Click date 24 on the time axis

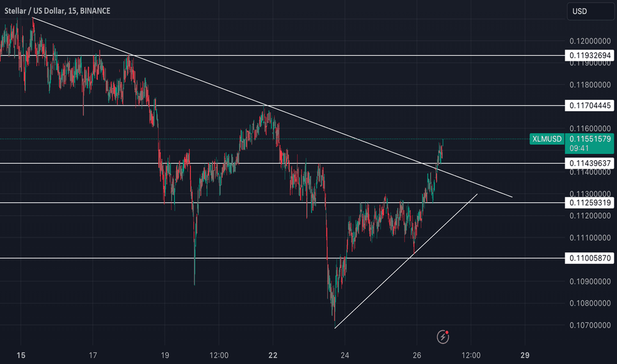coord(345,355)
